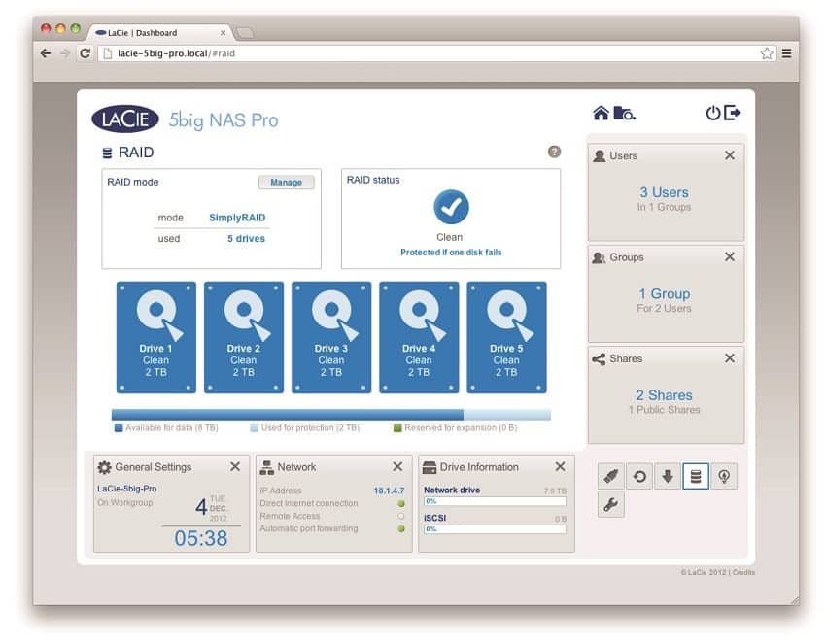Open the RAID page help question mark

coord(554,152)
